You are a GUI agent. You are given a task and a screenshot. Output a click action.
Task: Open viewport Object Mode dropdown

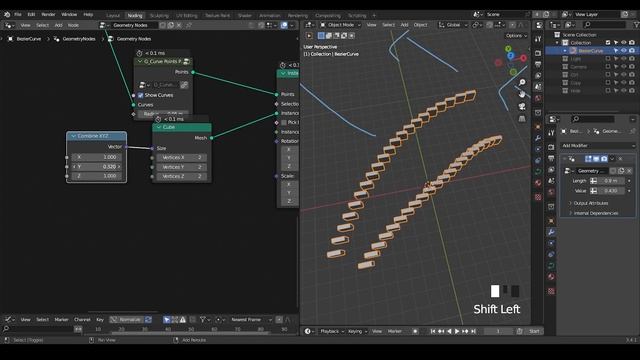340,25
